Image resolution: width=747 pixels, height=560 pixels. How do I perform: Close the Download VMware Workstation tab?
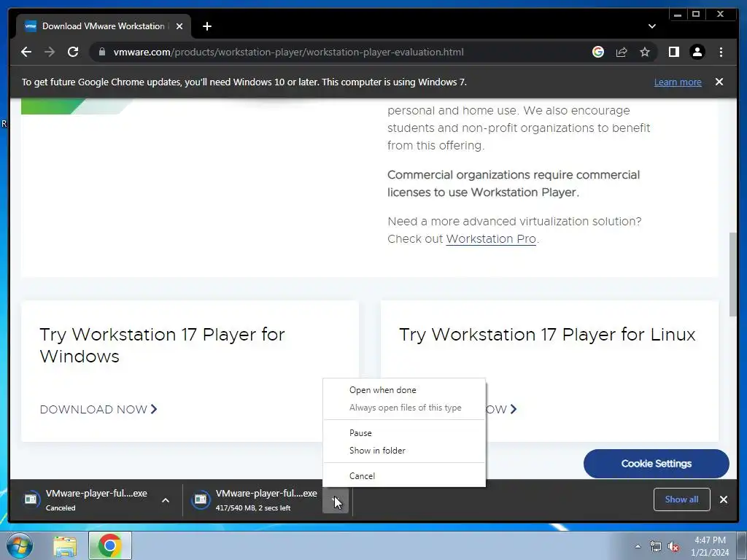(179, 26)
